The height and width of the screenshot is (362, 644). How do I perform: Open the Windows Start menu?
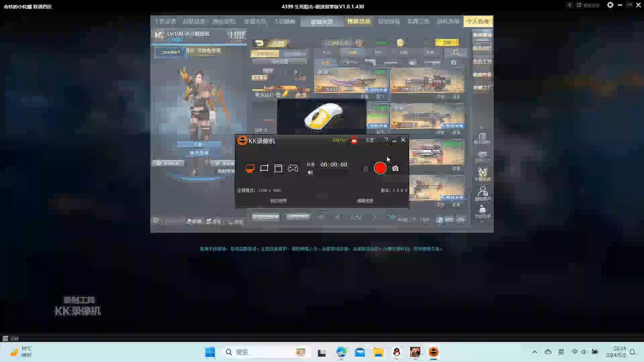click(x=210, y=352)
